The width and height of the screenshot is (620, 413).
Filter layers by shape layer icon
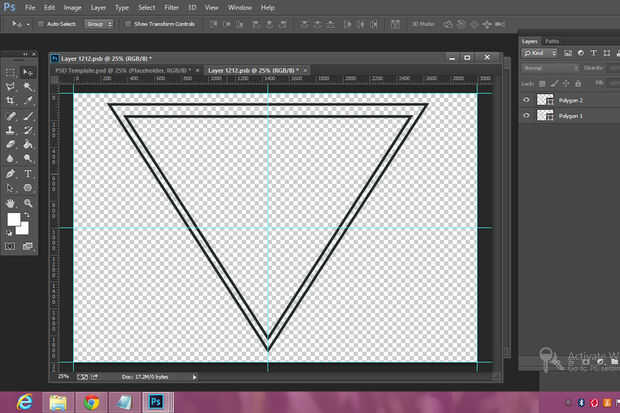tap(607, 53)
